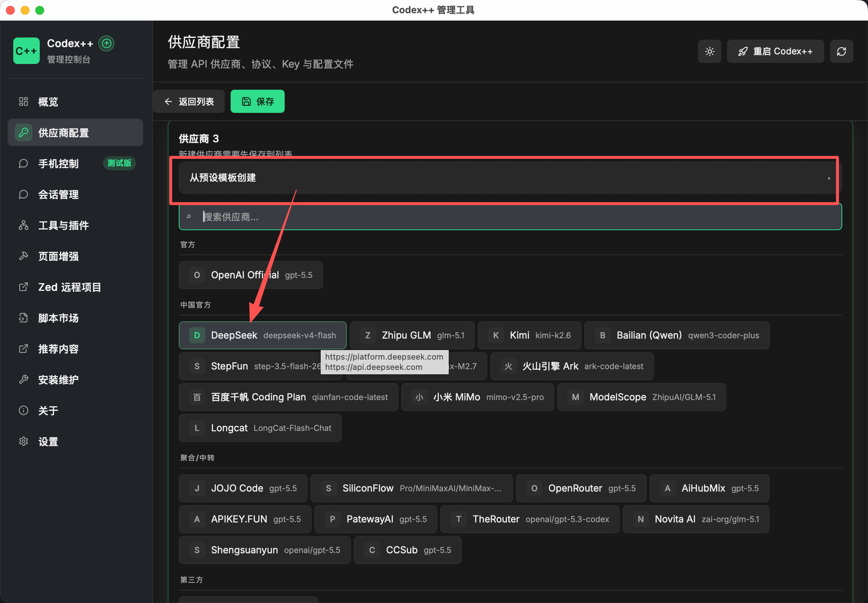Open 关于 sidebar item

75,411
